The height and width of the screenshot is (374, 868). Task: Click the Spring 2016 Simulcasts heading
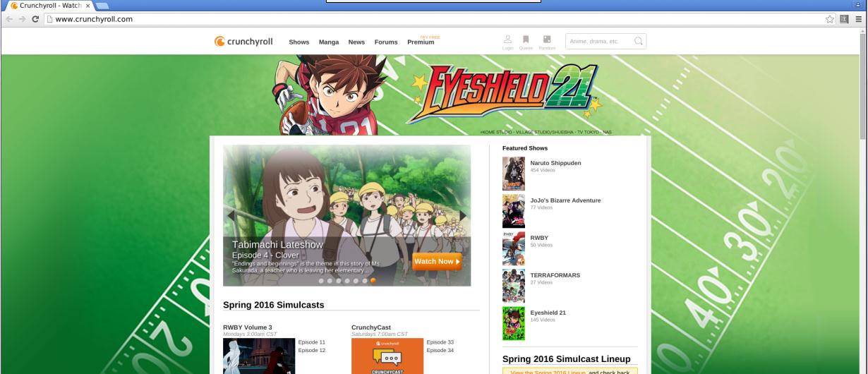tap(274, 305)
